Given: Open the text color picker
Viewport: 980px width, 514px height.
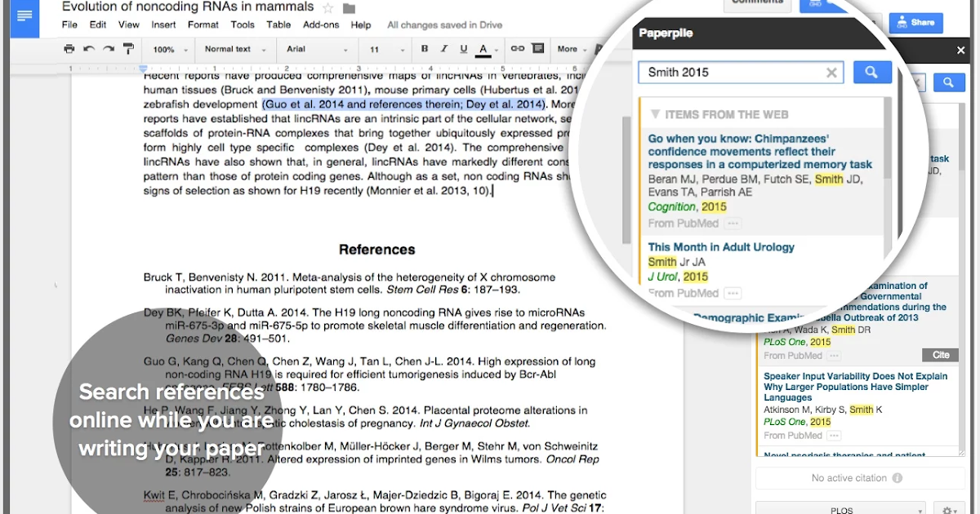Looking at the screenshot, I should click(483, 50).
